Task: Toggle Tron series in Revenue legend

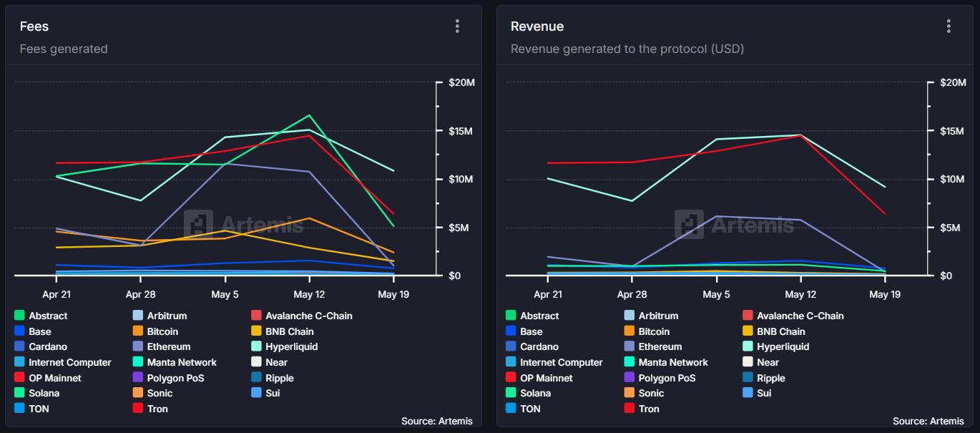Action: (x=642, y=409)
